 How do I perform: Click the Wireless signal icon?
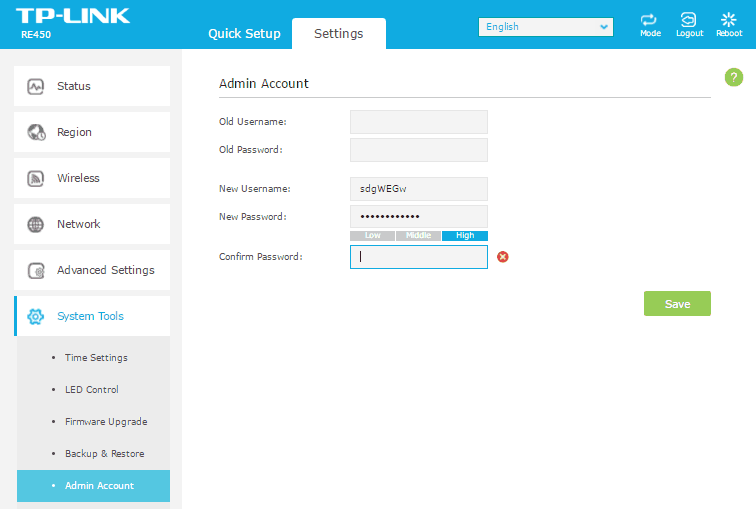tap(36, 178)
